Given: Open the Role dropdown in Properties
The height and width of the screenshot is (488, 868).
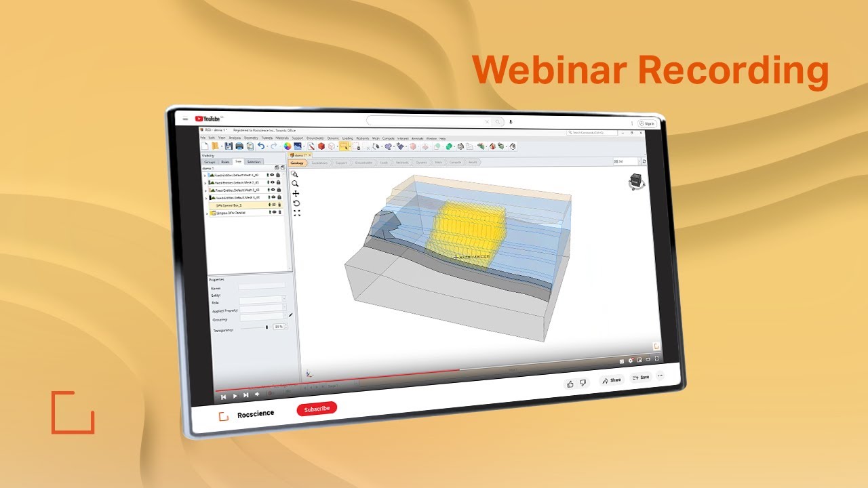Looking at the screenshot, I should click(x=263, y=299).
